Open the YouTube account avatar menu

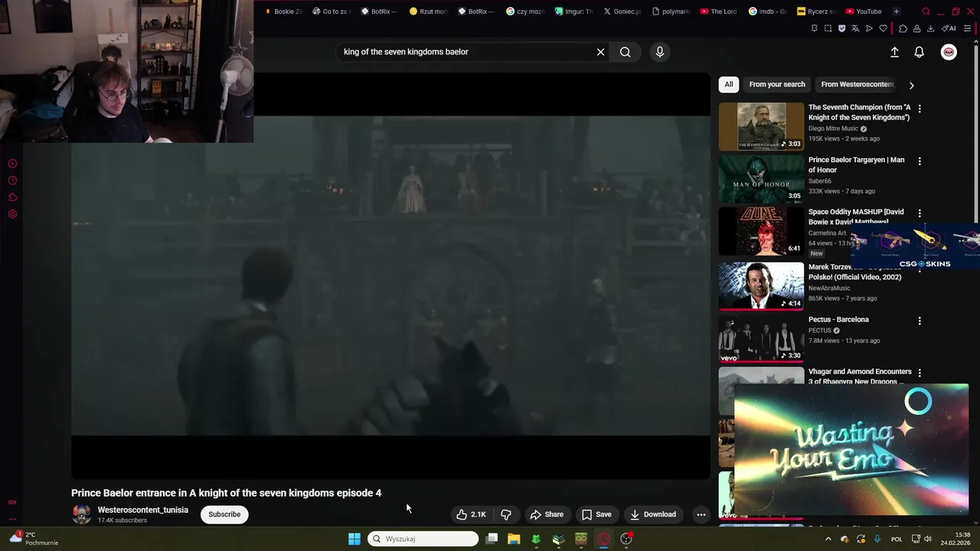point(949,52)
